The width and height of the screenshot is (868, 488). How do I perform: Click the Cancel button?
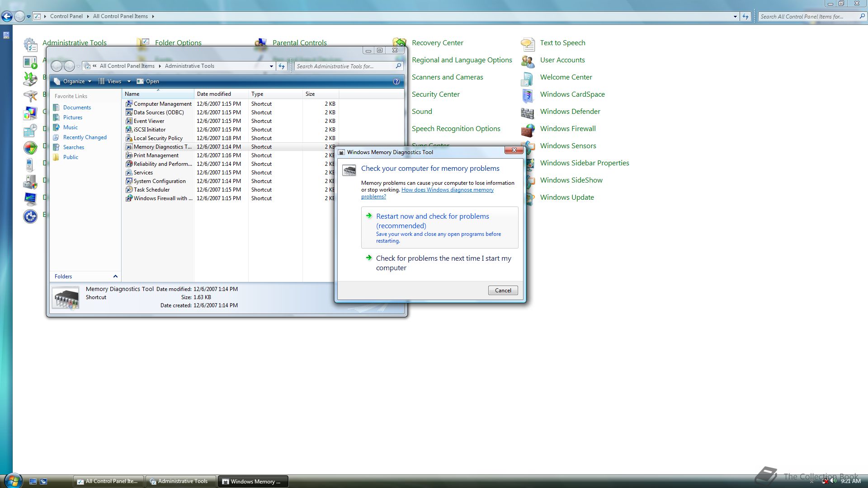[503, 291]
